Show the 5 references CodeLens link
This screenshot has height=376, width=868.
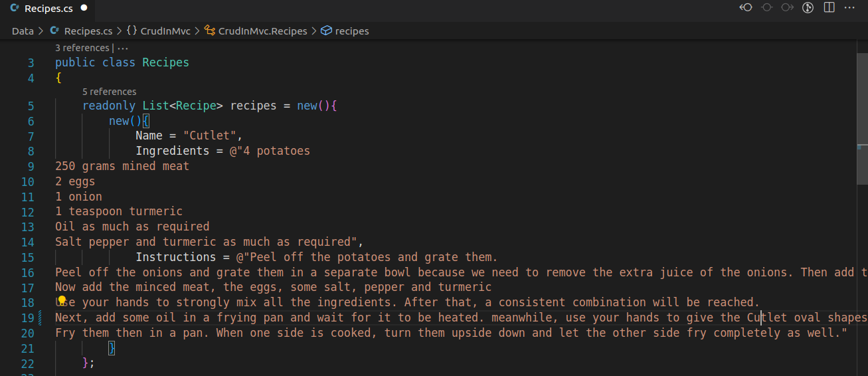pyautogui.click(x=109, y=92)
